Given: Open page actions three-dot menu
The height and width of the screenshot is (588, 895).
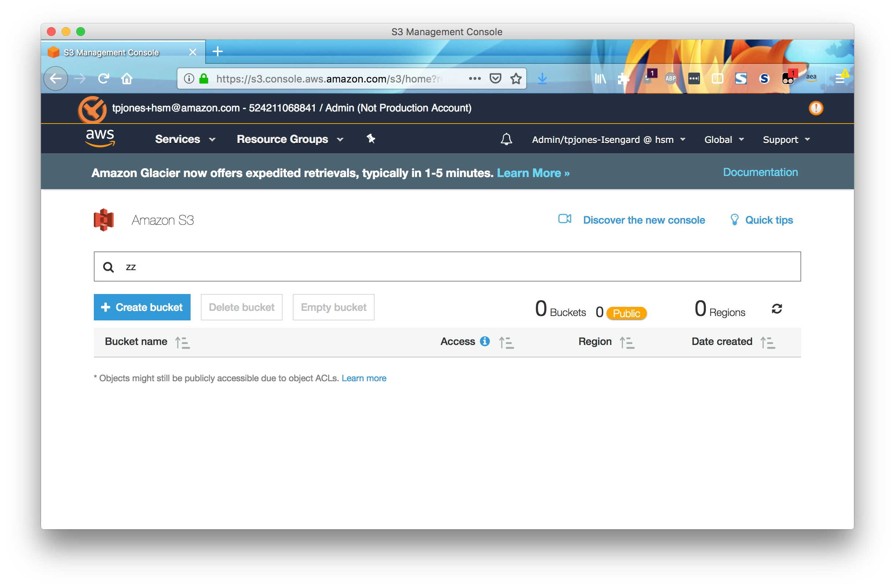Looking at the screenshot, I should 475,78.
